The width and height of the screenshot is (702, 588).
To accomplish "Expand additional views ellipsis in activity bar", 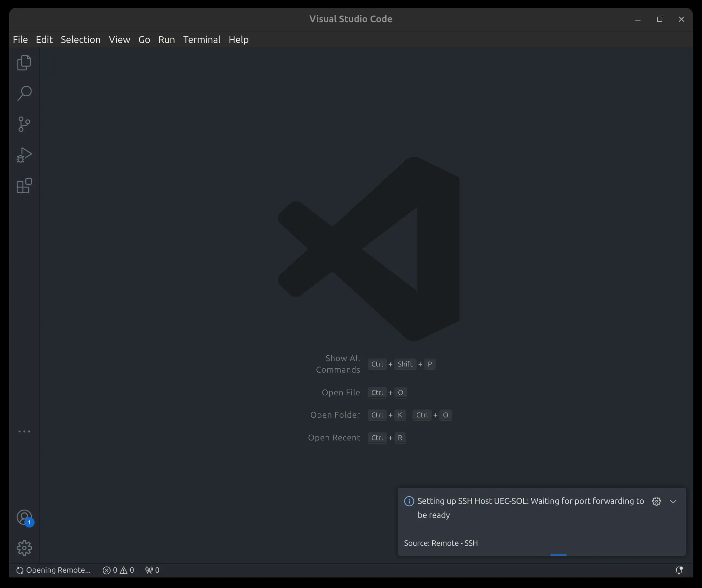I will pyautogui.click(x=24, y=432).
